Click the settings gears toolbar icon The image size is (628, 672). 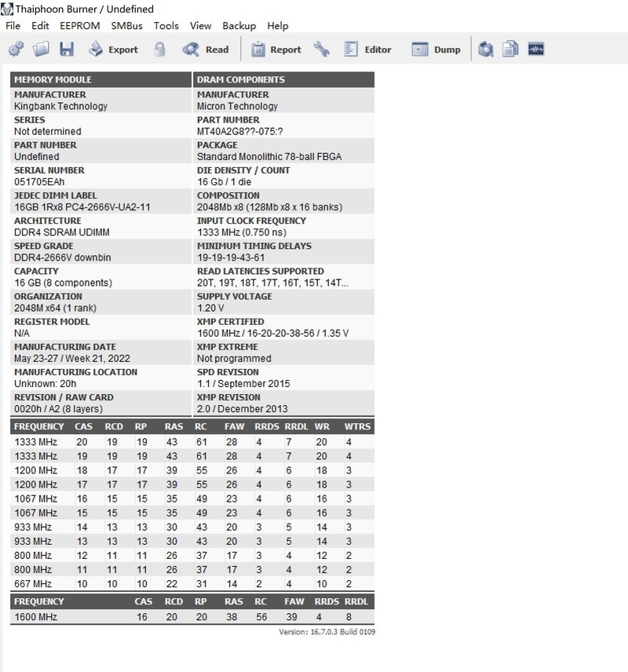coord(16,49)
